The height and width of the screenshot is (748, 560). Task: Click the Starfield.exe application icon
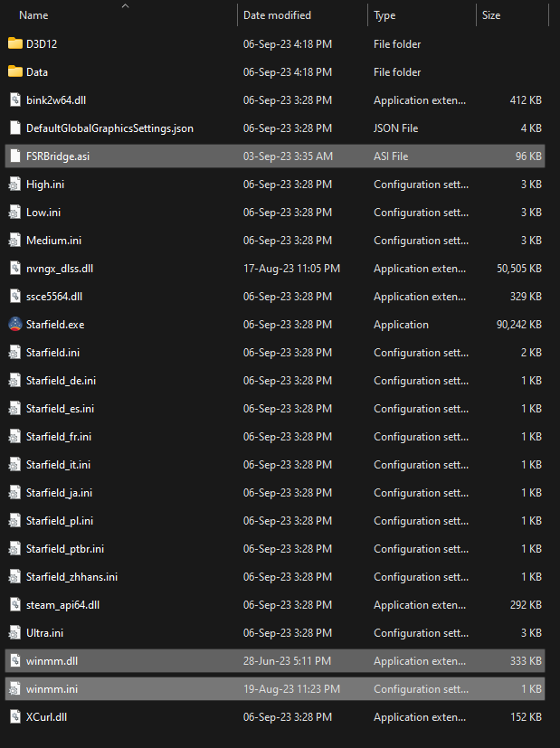[15, 325]
